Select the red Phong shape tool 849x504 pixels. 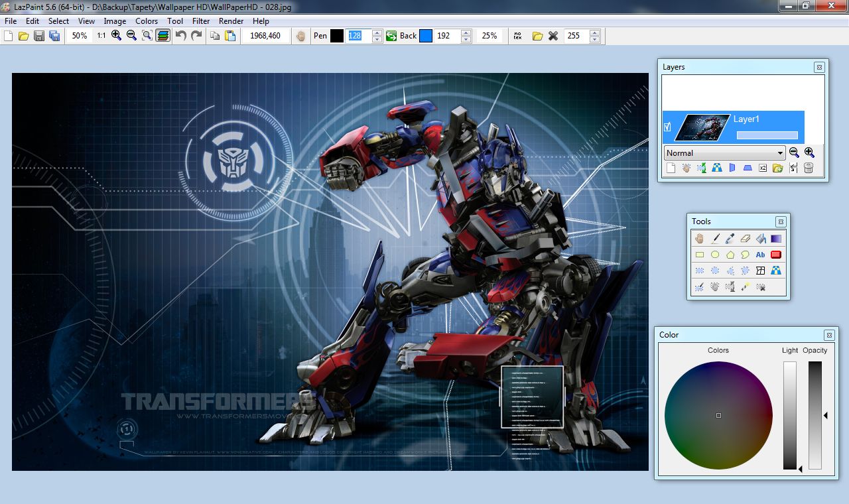point(776,255)
